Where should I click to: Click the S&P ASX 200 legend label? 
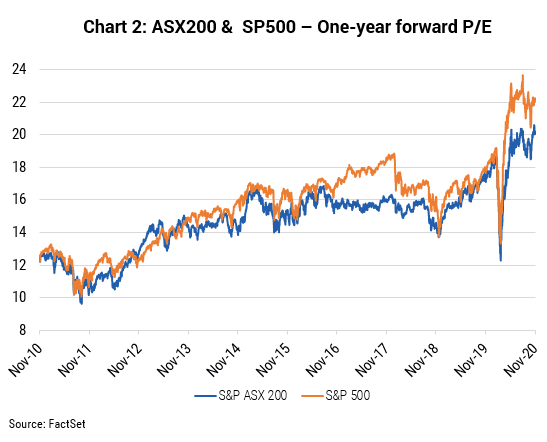(253, 395)
